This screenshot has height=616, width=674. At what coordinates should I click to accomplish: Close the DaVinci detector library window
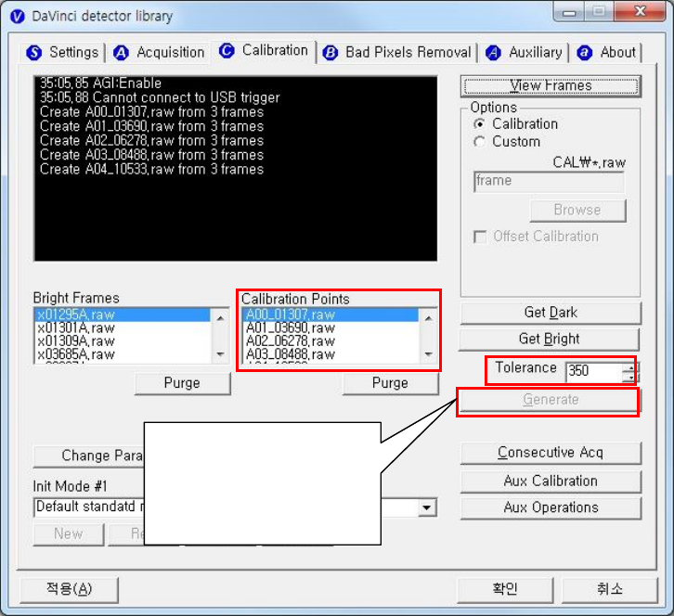pyautogui.click(x=640, y=12)
